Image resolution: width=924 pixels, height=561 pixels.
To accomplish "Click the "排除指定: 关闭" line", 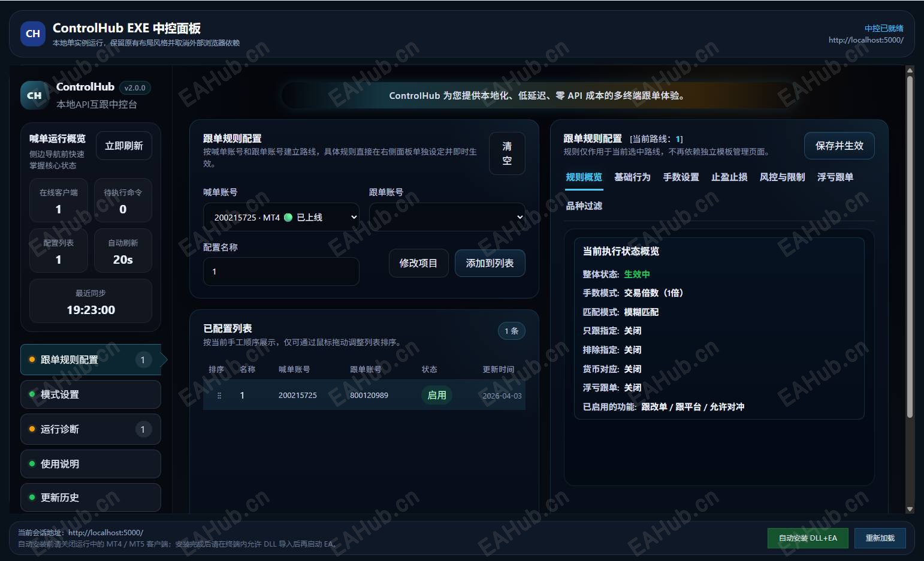I will pos(612,350).
